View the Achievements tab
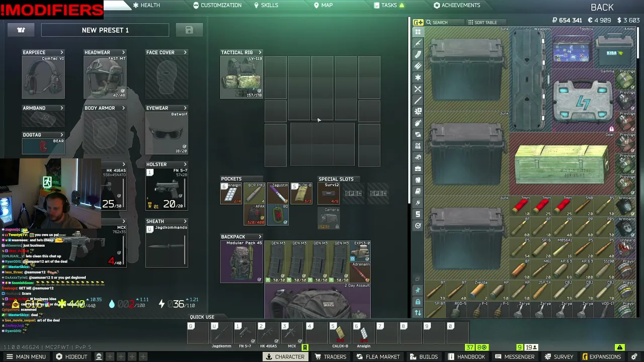This screenshot has height=362, width=644. click(x=457, y=5)
